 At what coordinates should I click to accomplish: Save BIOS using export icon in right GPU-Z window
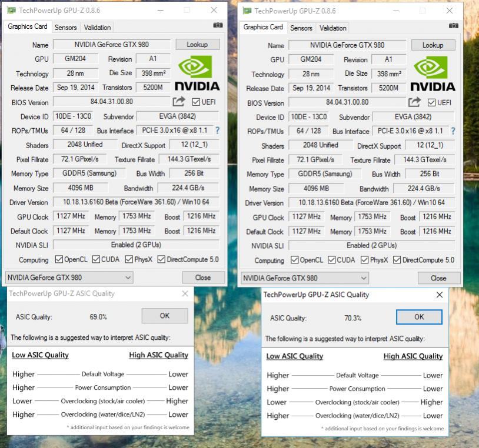[414, 102]
